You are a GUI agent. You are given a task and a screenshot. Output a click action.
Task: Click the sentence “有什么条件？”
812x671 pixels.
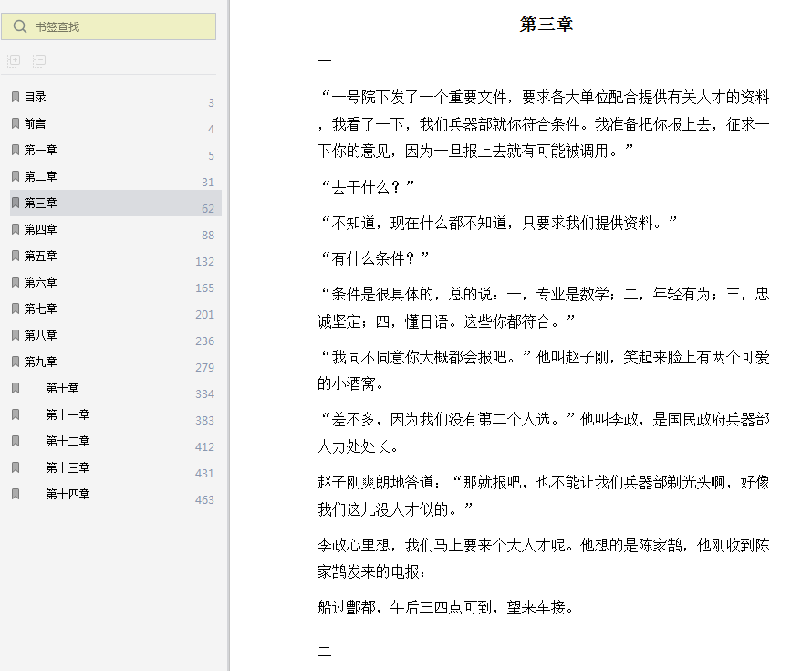pos(376,258)
